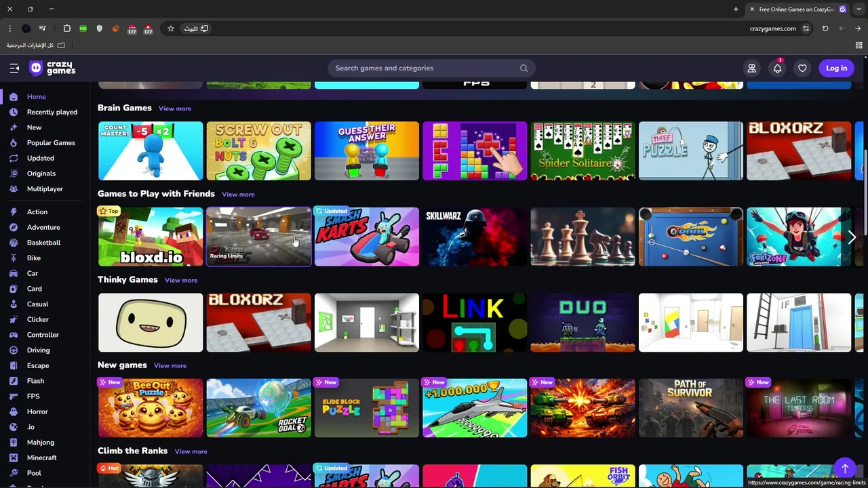Open Screw Out Bolt & Nuts game
Screen dimensions: 868x488
[258, 151]
